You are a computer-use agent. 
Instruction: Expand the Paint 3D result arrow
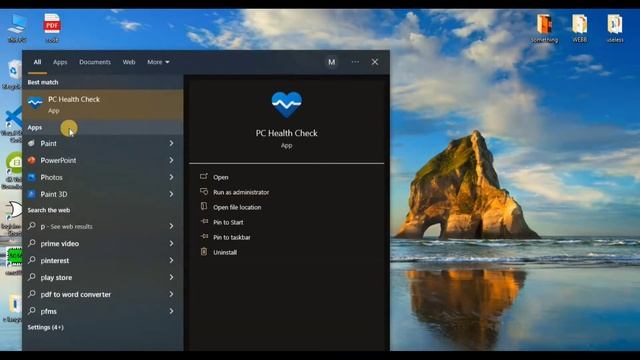[x=171, y=194]
